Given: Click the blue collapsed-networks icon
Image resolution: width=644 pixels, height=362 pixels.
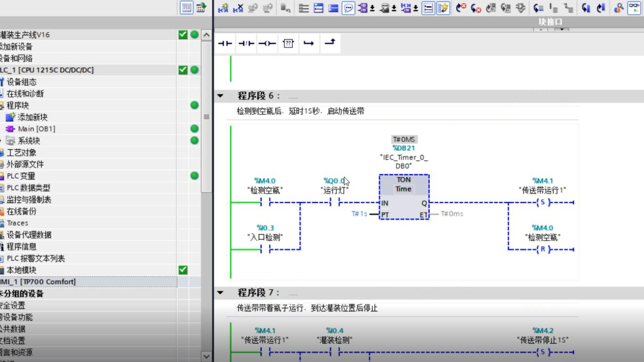Looking at the screenshot, I should click(x=319, y=8).
